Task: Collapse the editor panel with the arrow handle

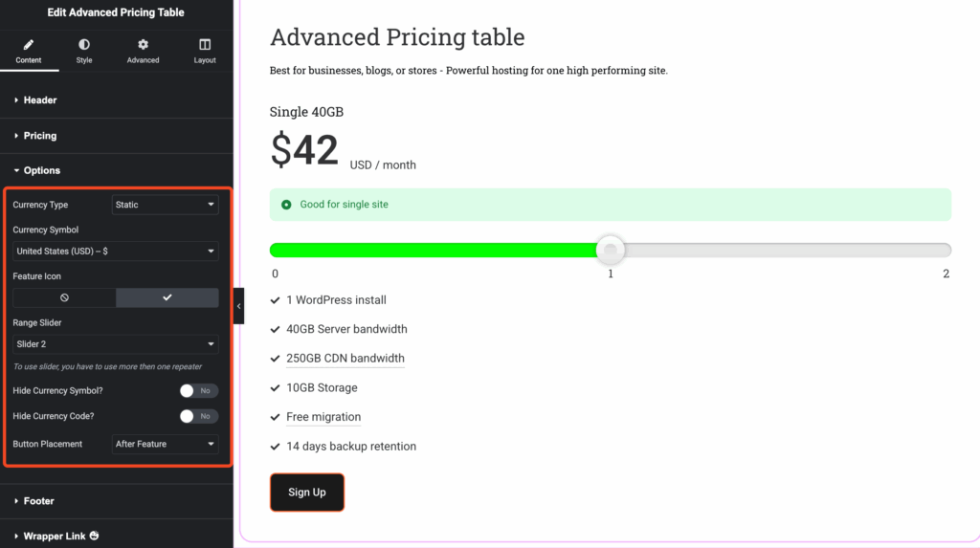Action: 238,306
